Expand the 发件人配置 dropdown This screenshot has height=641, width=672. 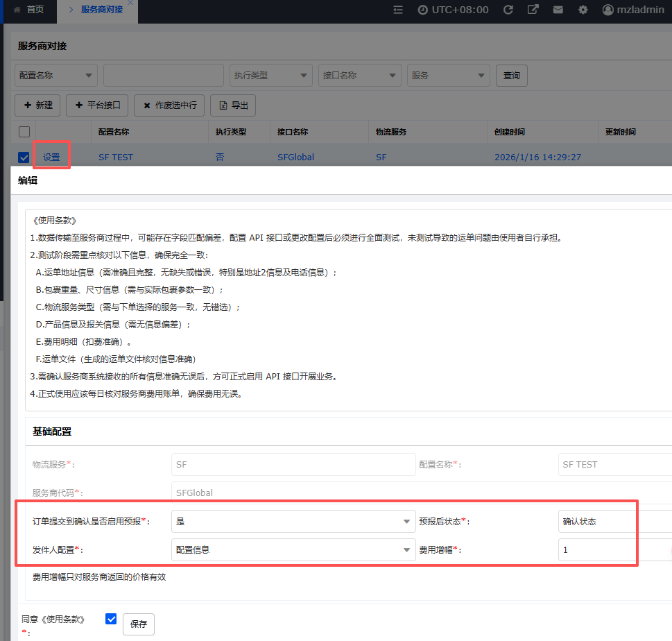(x=293, y=550)
